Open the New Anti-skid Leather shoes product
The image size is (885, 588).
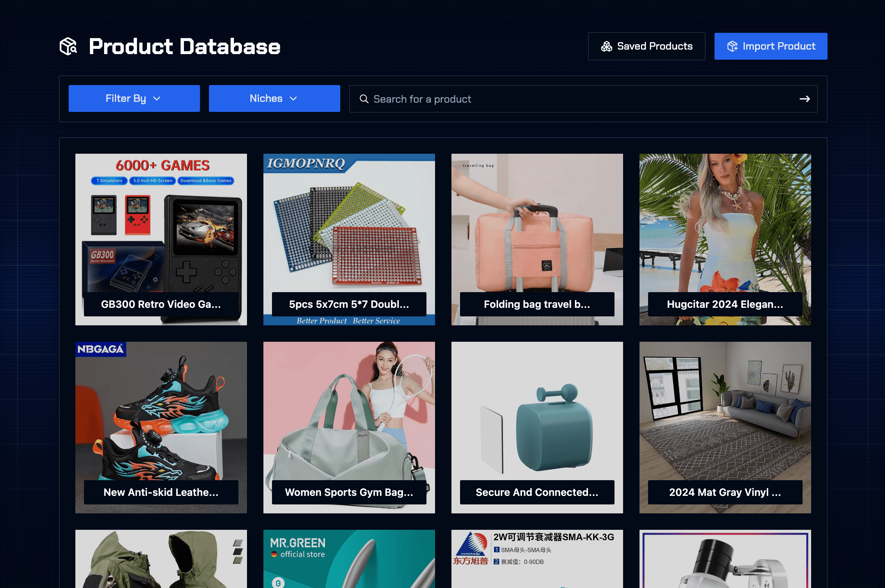pyautogui.click(x=161, y=428)
